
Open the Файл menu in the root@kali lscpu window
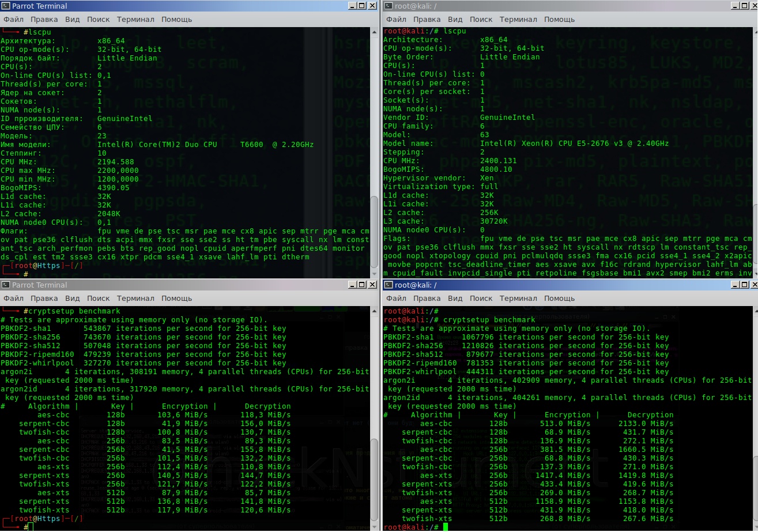(x=396, y=20)
